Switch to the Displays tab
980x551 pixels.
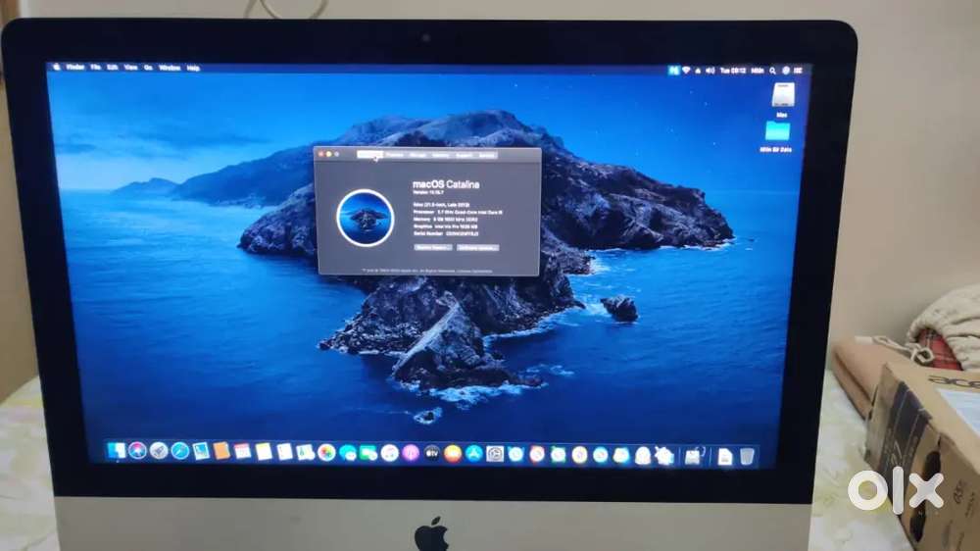[395, 155]
